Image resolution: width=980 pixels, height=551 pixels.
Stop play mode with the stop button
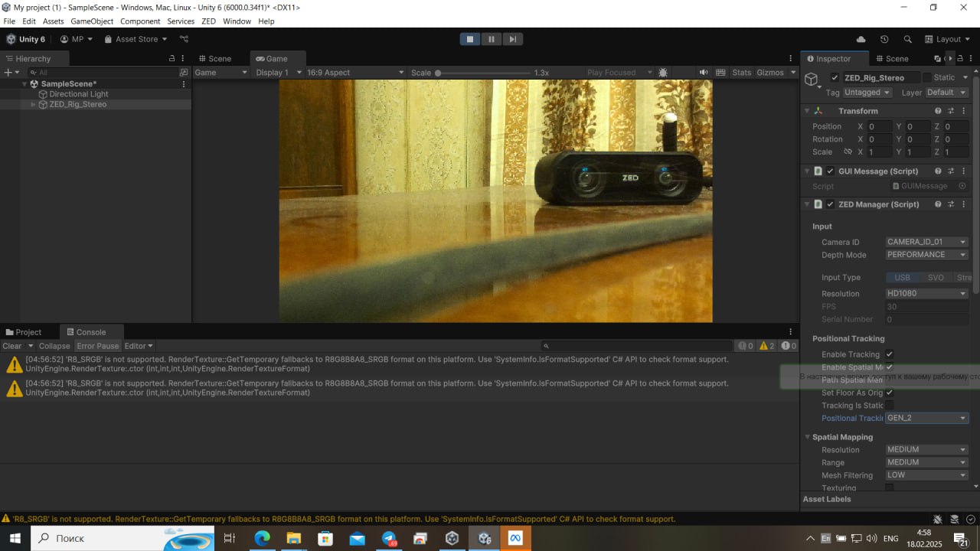pyautogui.click(x=470, y=39)
